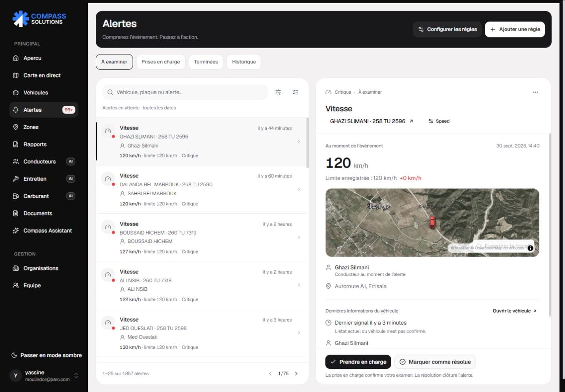Switch to Prises en charge tab
Screen dimensions: 565x392
click(x=161, y=62)
